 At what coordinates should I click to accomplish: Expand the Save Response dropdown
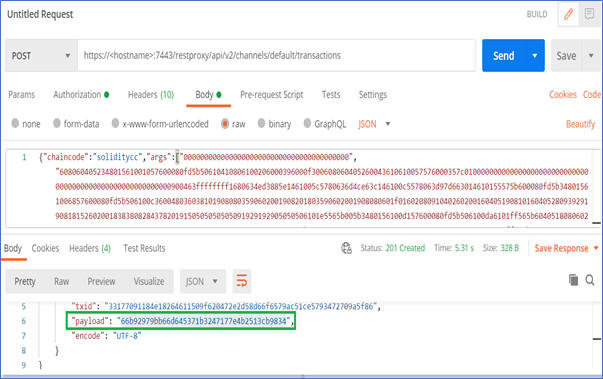(596, 248)
